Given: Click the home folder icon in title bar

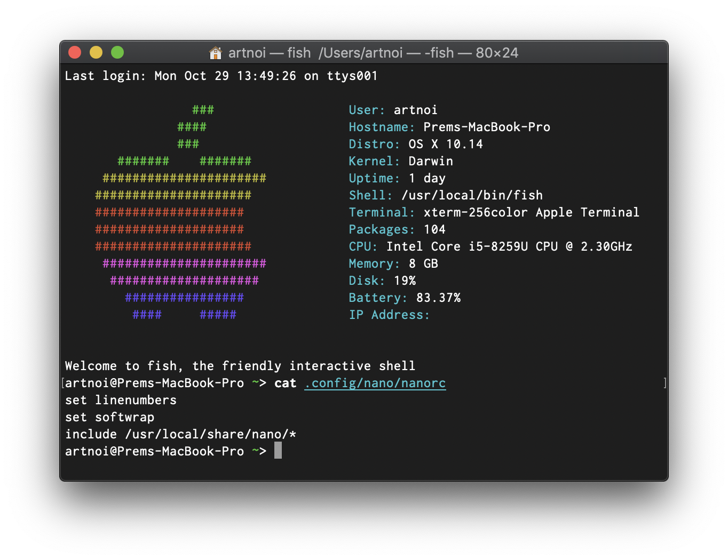Looking at the screenshot, I should (215, 53).
